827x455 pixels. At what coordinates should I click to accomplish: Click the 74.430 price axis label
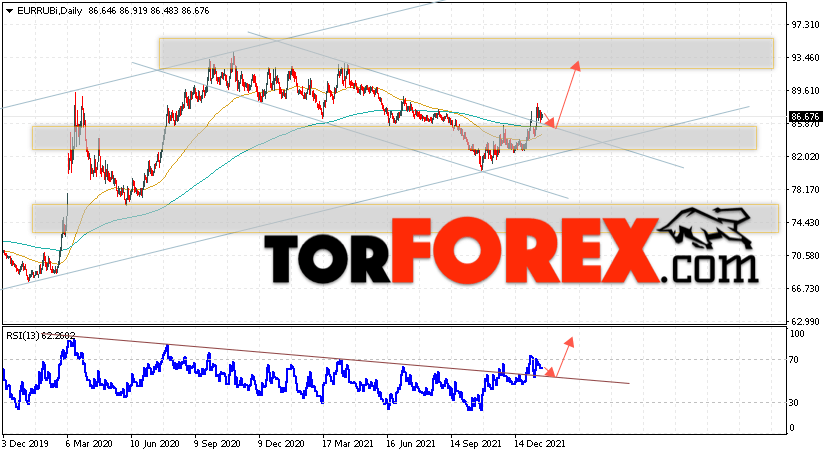tap(805, 222)
